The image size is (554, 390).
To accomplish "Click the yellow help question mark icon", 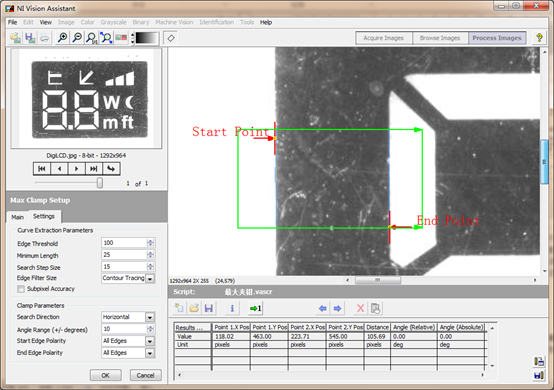I will (539, 38).
